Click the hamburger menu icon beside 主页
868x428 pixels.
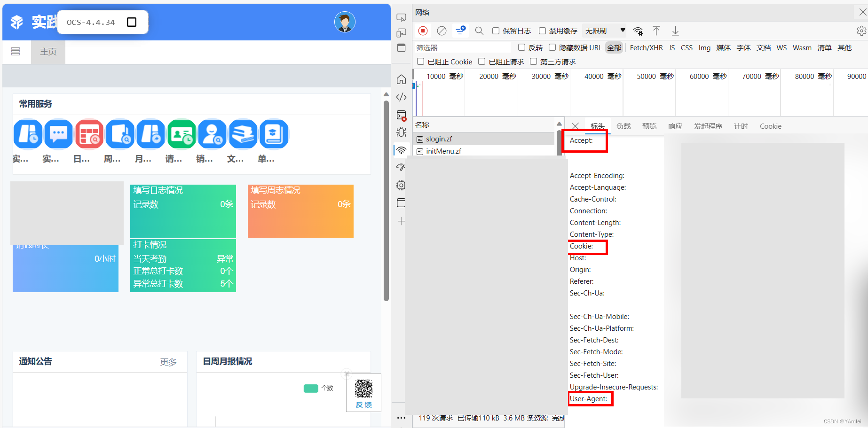coord(16,52)
